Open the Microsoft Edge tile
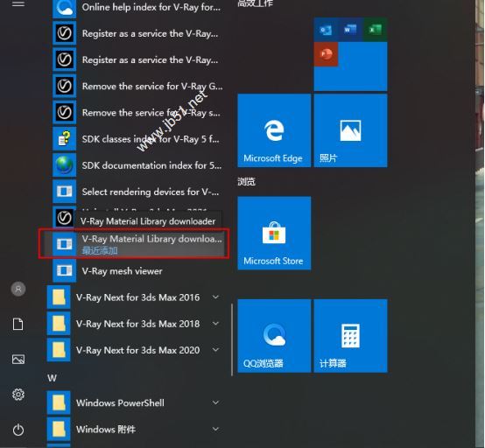The width and height of the screenshot is (485, 448). [x=274, y=130]
